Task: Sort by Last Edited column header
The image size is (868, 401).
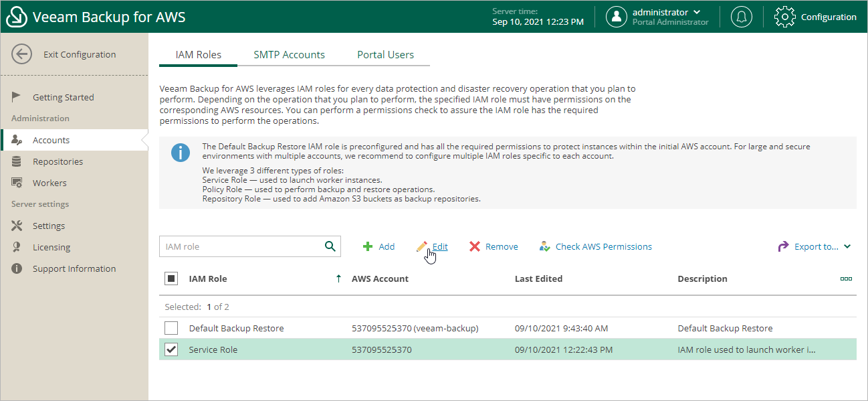Action: 538,278
